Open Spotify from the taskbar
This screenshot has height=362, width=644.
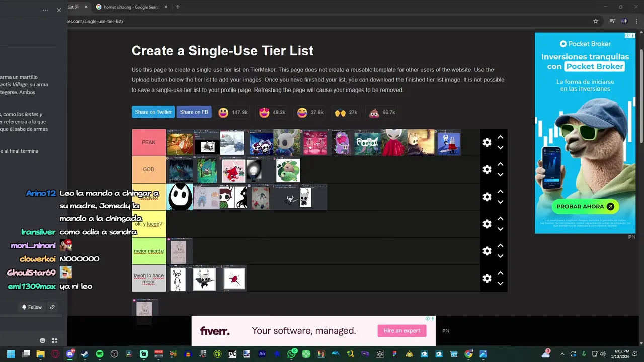(100, 354)
